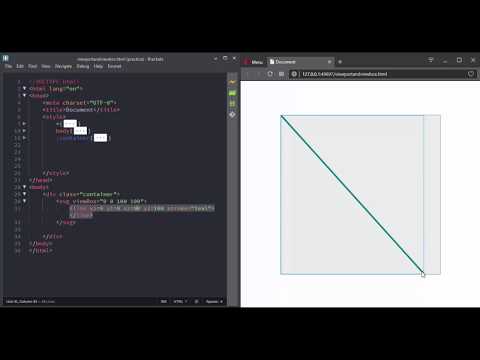This screenshot has width=480, height=360.
Task: Click the browser address bar URL field
Action: click(382, 74)
